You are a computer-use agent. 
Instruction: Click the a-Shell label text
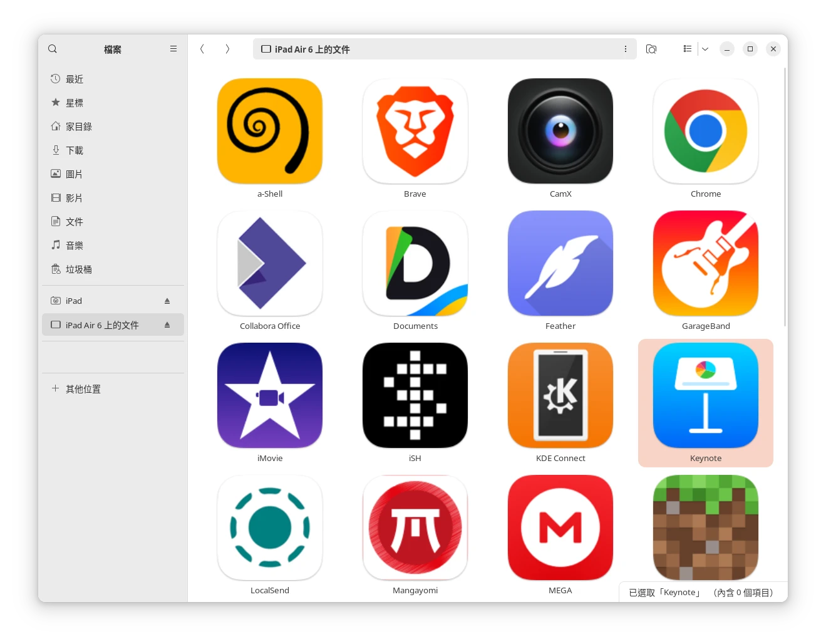270,194
